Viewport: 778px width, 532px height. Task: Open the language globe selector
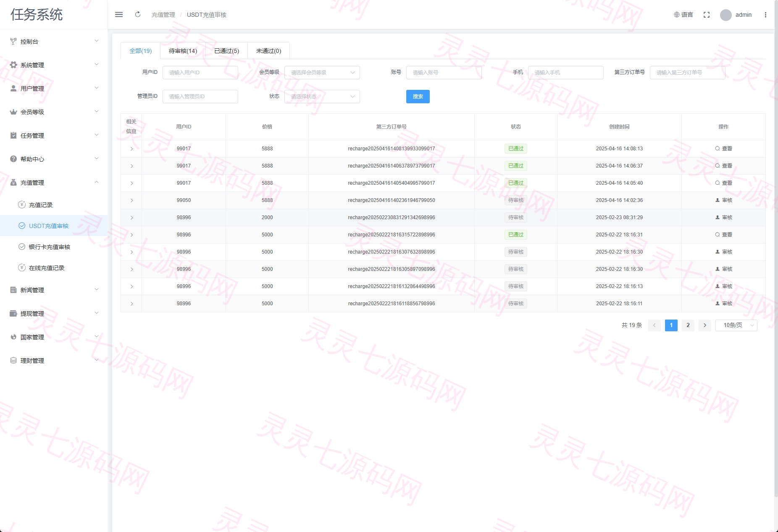683,15
